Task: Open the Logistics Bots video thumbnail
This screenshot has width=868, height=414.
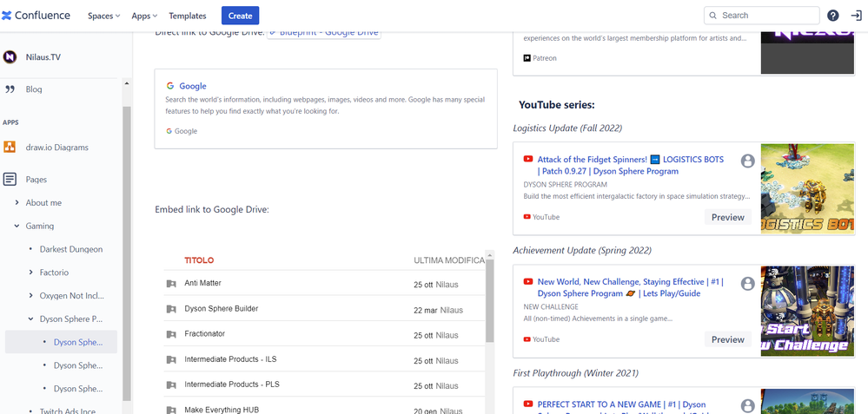Action: (x=808, y=188)
